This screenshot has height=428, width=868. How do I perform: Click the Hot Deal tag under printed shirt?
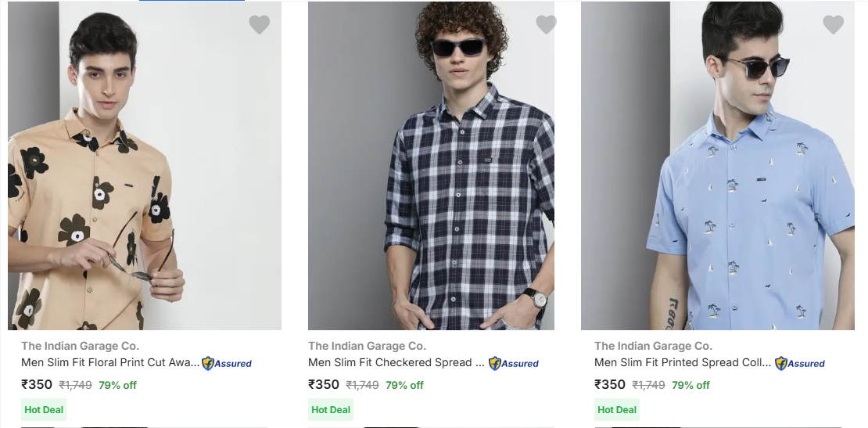(x=617, y=409)
